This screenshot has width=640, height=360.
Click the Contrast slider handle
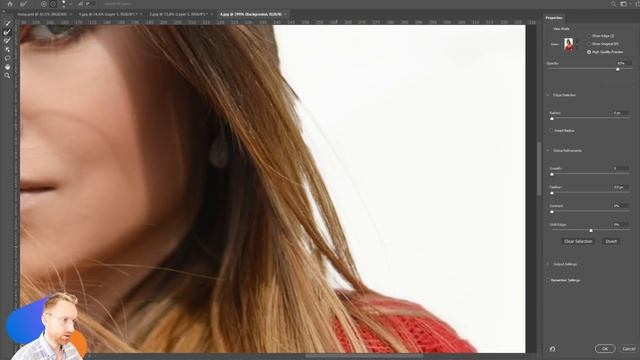click(x=552, y=211)
